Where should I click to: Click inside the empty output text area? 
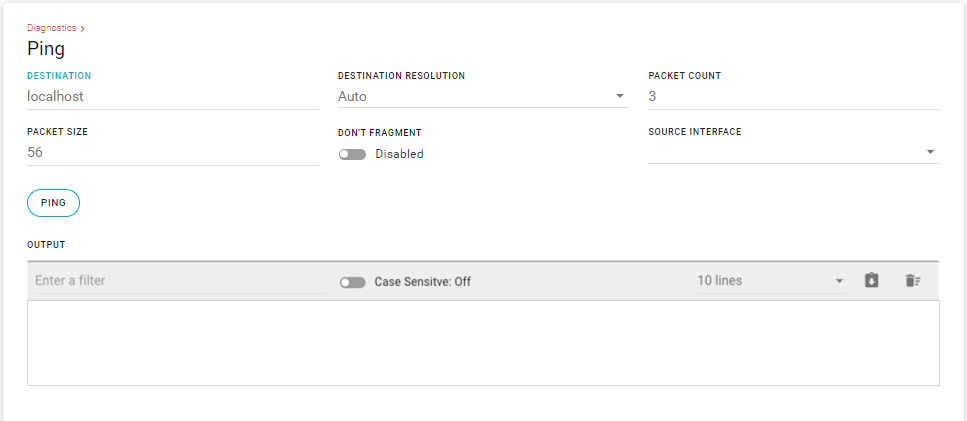coord(483,343)
